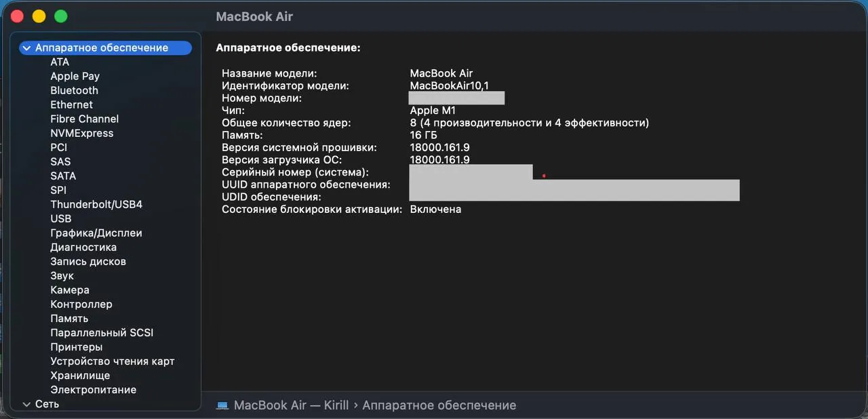Image resolution: width=868 pixels, height=419 pixels.
Task: Click Аппаратное обеспечение in path bar
Action: [x=439, y=405]
